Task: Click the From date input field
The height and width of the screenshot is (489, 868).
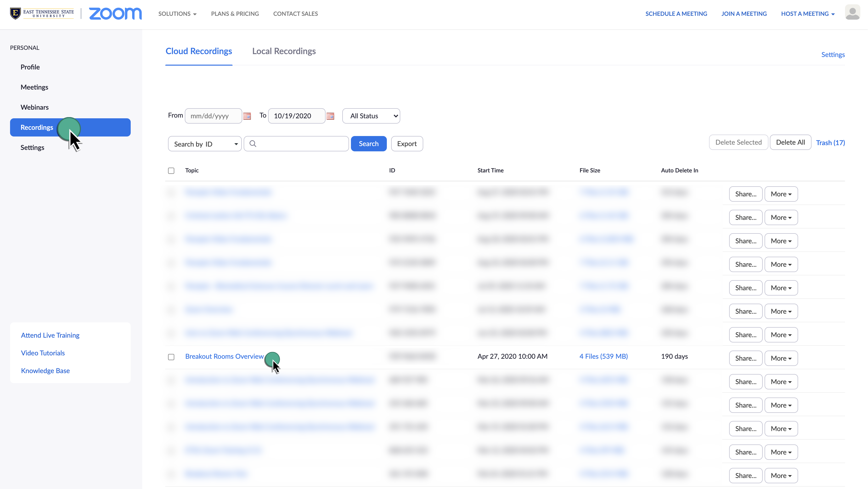Action: click(x=213, y=116)
